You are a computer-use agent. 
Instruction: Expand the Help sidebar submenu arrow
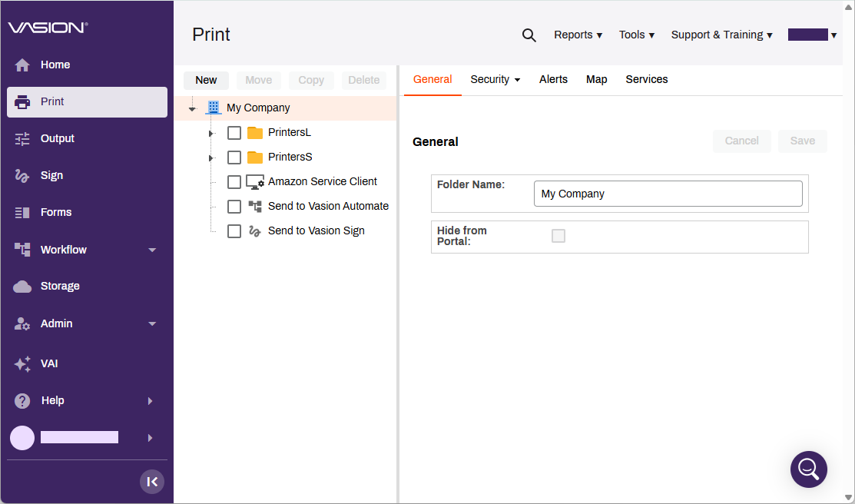pyautogui.click(x=150, y=401)
